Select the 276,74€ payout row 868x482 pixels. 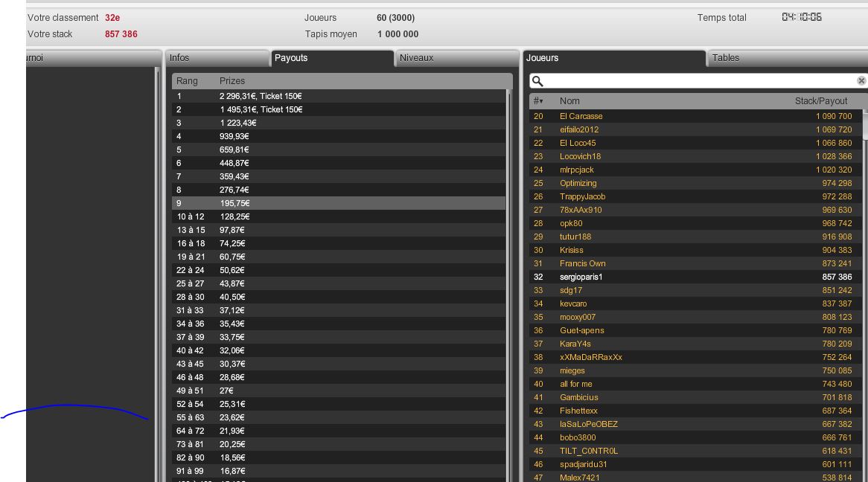click(339, 190)
